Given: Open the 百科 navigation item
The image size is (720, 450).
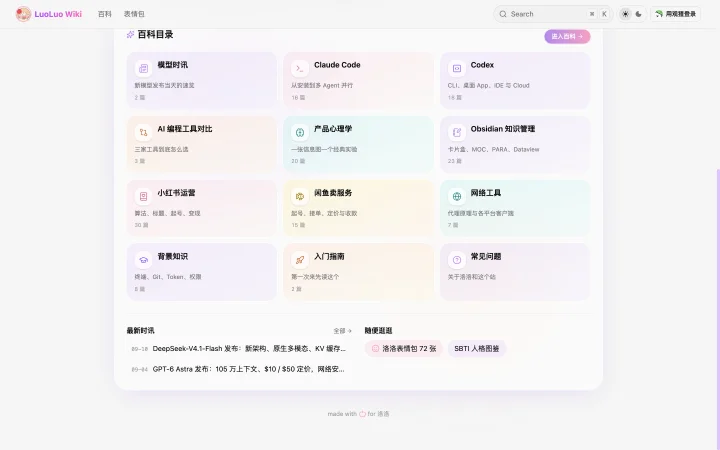Looking at the screenshot, I should (105, 14).
